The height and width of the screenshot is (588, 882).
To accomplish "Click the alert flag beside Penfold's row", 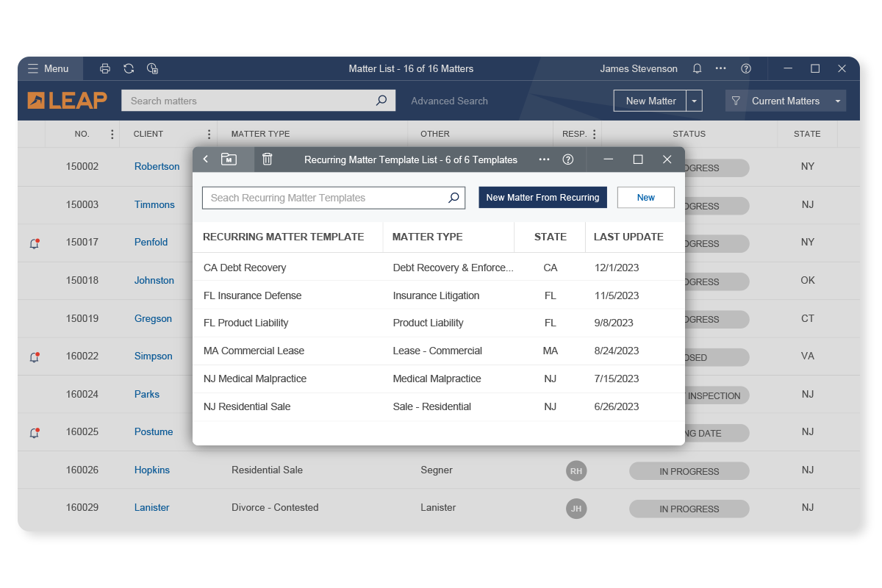I will tap(34, 243).
